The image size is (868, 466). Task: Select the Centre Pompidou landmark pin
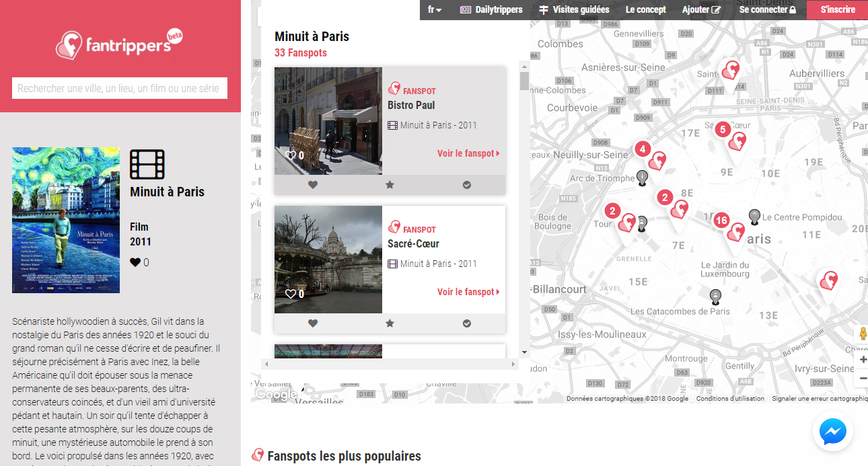coord(755,216)
